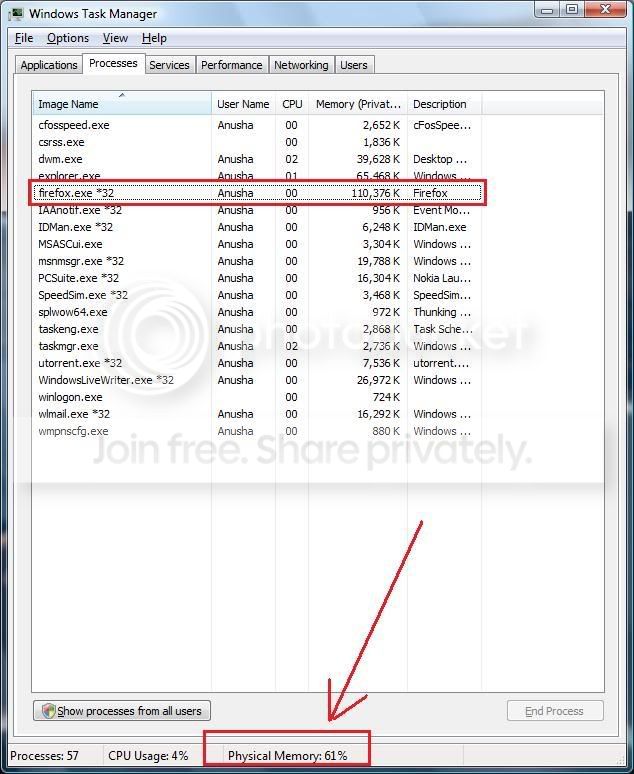Select the winlogon.exe process

pos(257,397)
